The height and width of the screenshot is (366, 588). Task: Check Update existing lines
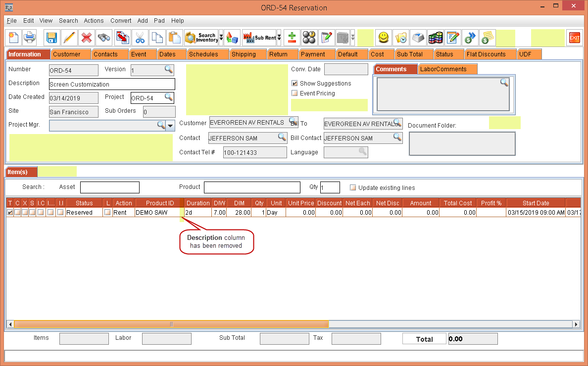coord(353,187)
